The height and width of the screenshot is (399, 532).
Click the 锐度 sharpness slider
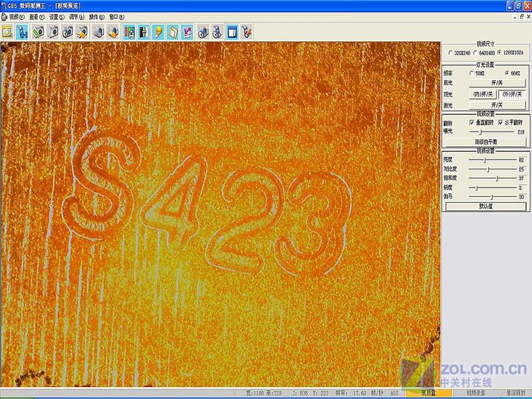pyautogui.click(x=493, y=188)
